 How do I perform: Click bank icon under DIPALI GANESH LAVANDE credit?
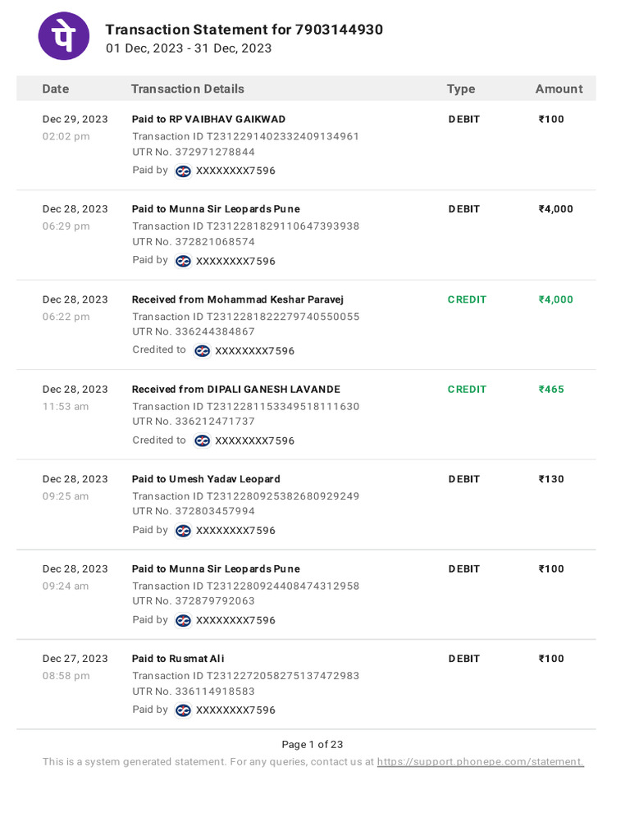click(x=202, y=441)
